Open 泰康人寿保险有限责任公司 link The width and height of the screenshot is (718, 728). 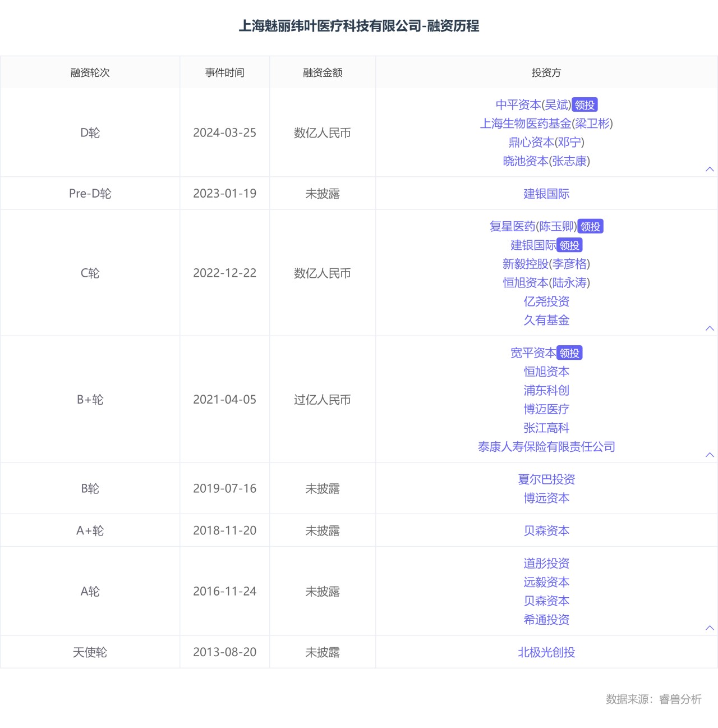[546, 447]
